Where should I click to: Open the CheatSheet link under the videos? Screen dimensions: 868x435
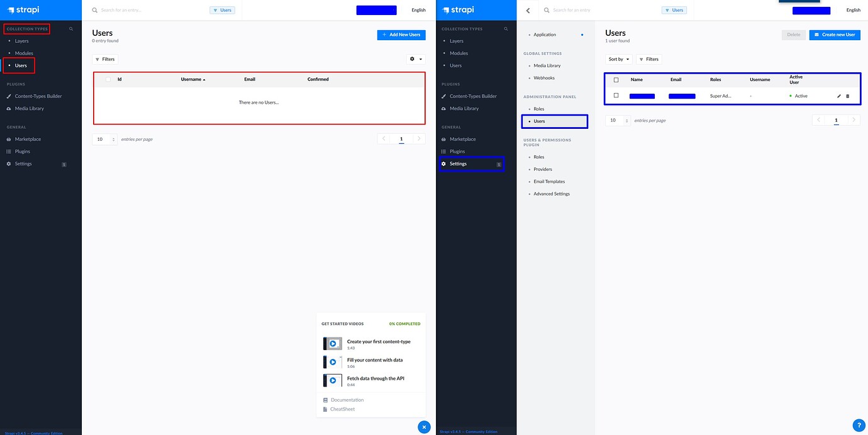342,409
